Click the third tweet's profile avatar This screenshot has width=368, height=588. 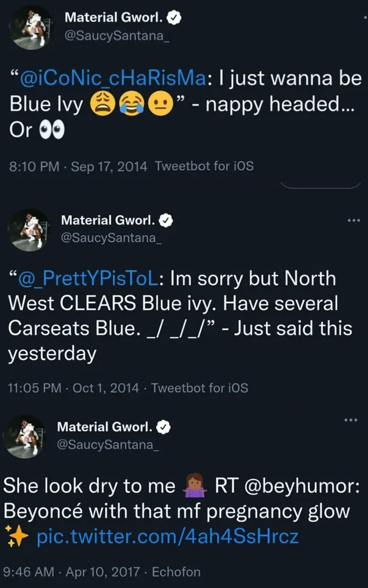26,437
